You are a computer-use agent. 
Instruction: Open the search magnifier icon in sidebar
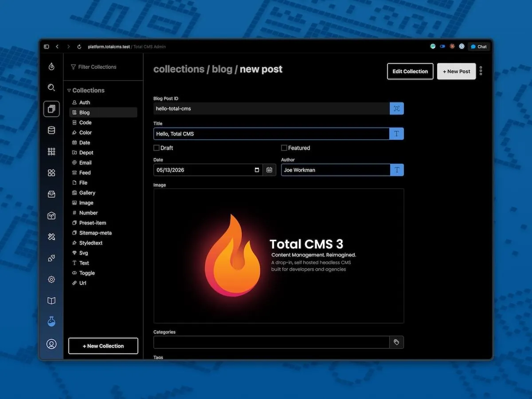[x=51, y=88]
